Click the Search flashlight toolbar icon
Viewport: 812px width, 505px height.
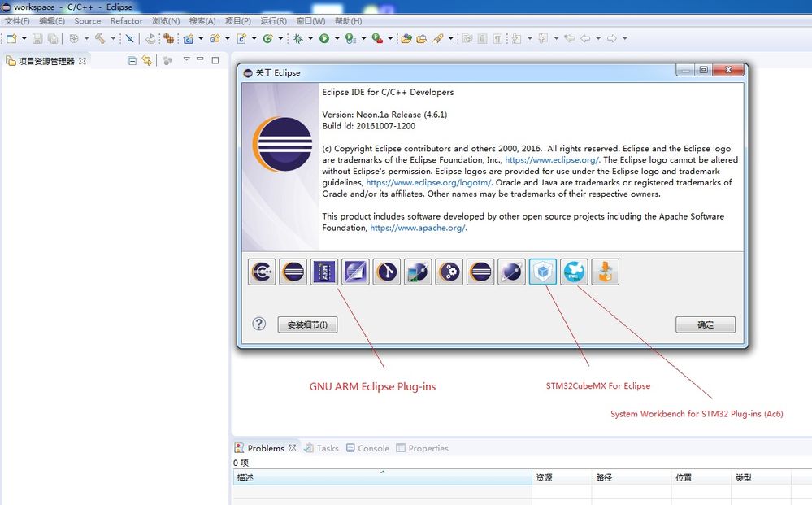[438, 38]
